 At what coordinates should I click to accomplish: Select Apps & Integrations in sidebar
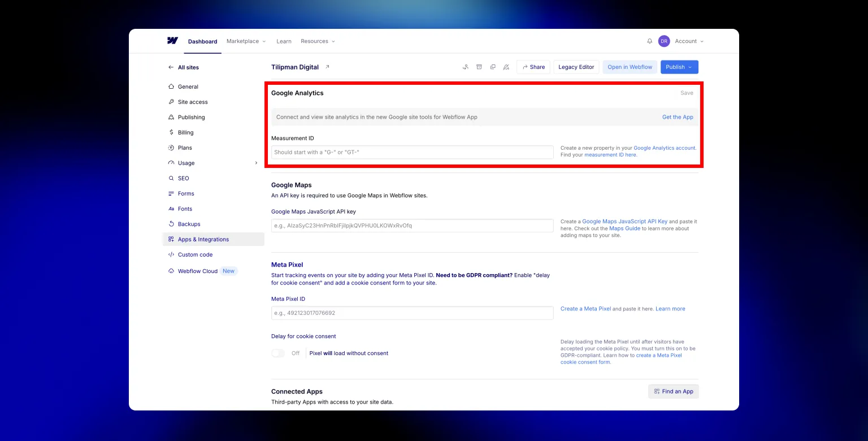click(x=214, y=239)
